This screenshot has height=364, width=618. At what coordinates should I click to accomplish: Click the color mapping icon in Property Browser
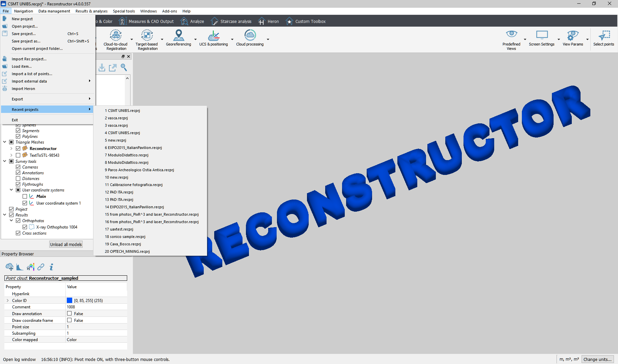(x=30, y=267)
